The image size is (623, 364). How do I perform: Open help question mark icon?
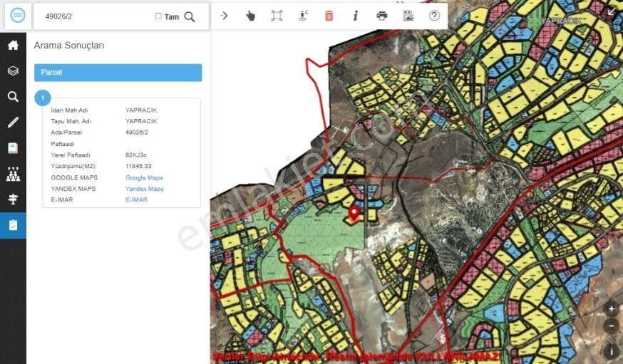click(x=434, y=16)
